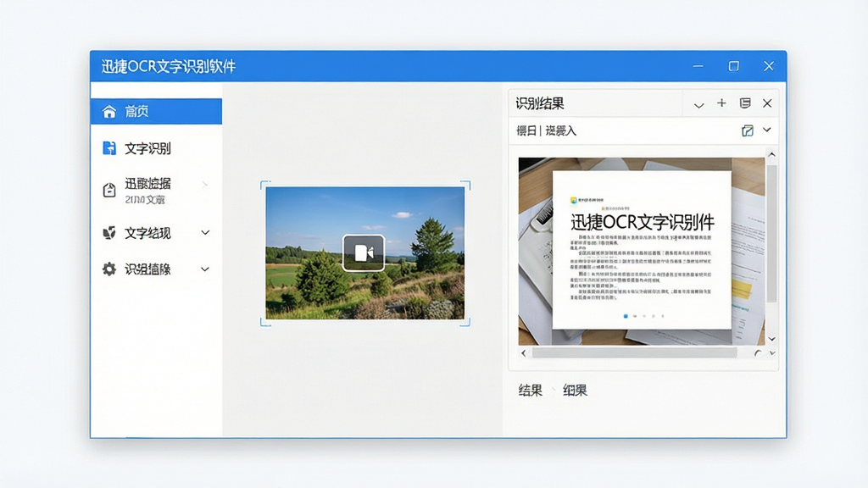Open the sidebar item with shield icon

point(156,233)
